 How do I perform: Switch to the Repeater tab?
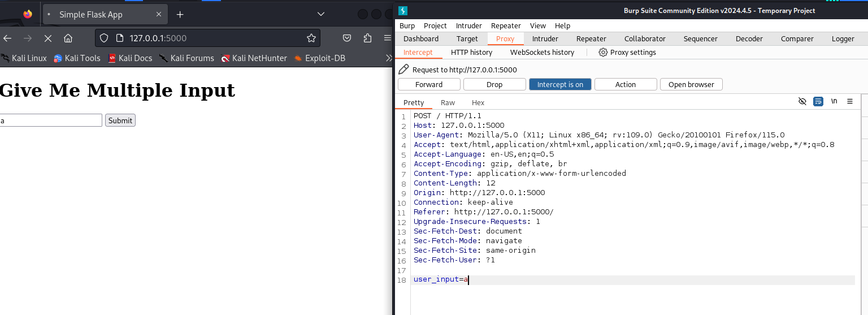pos(591,38)
